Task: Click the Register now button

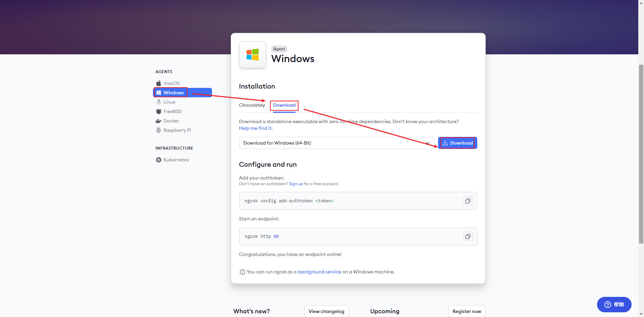Action: [x=467, y=311]
